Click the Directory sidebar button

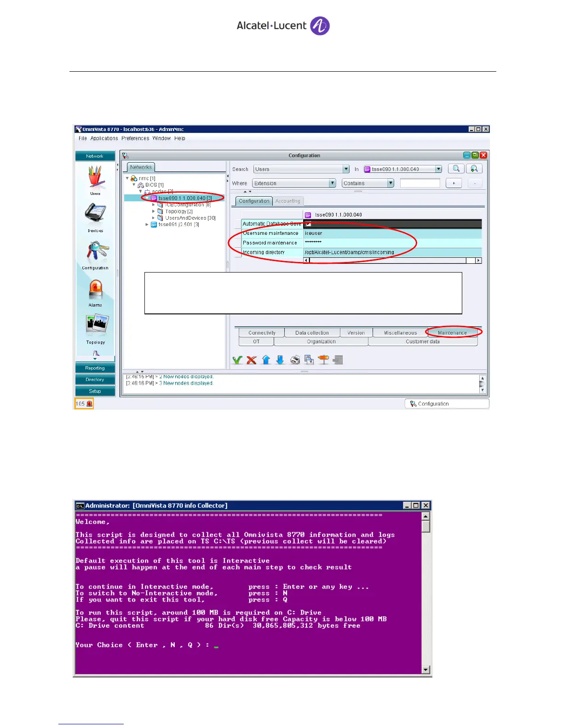[x=95, y=380]
